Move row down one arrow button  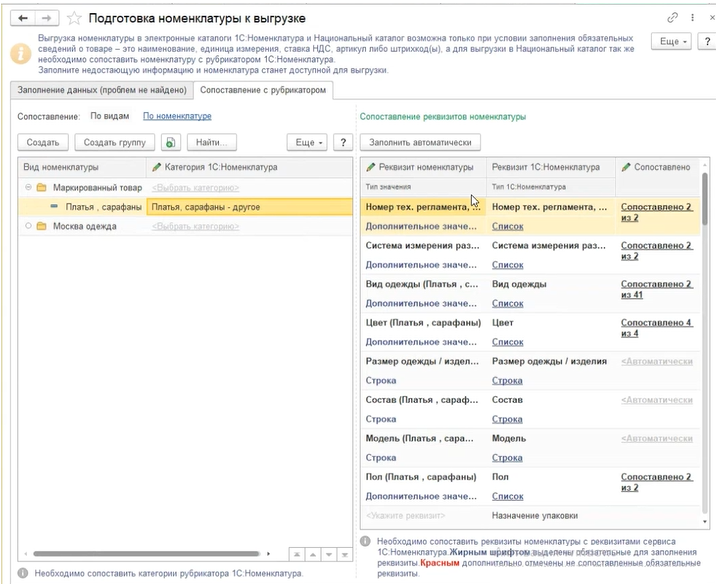329,555
